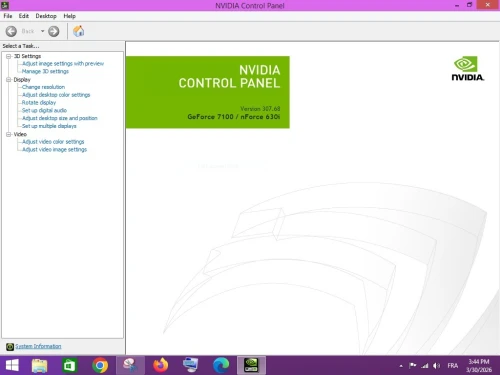This screenshot has width=500, height=375.
Task: Click the Video category label
Action: coord(20,134)
